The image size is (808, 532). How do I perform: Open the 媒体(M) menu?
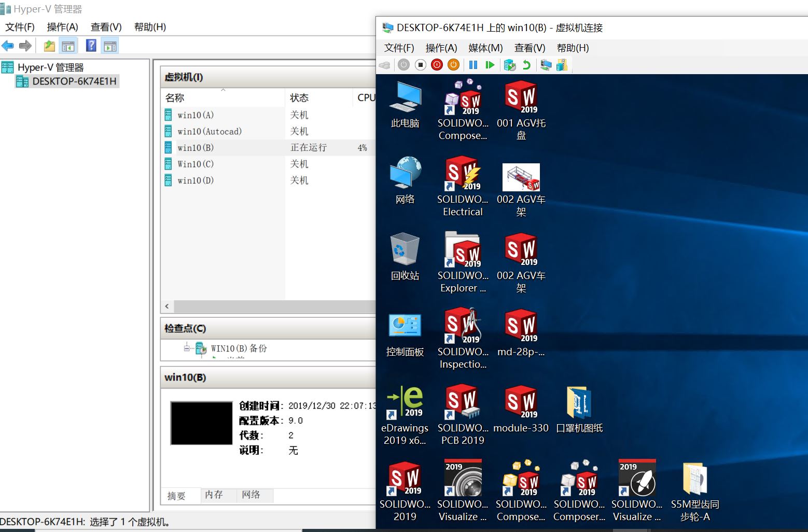[485, 48]
